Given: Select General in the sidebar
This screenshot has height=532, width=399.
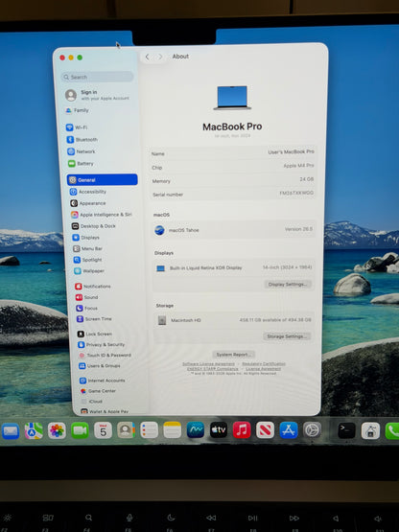Looking at the screenshot, I should click(103, 180).
